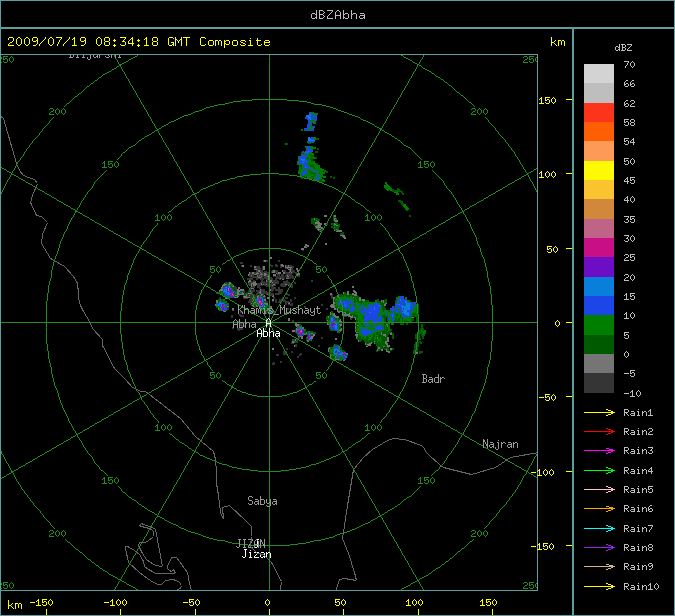Viewport: 675px width, 616px height.
Task: Select the Rain6 legend label
Action: pos(638,509)
